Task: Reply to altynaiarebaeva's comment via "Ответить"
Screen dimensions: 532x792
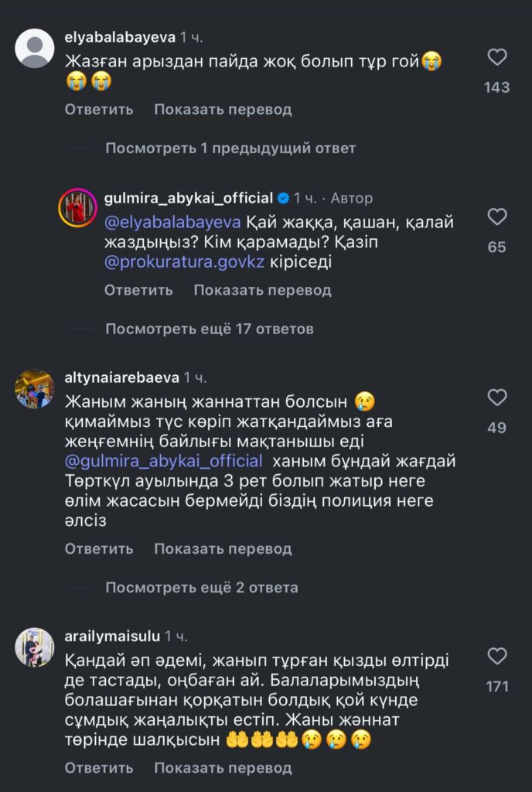Action: point(99,549)
